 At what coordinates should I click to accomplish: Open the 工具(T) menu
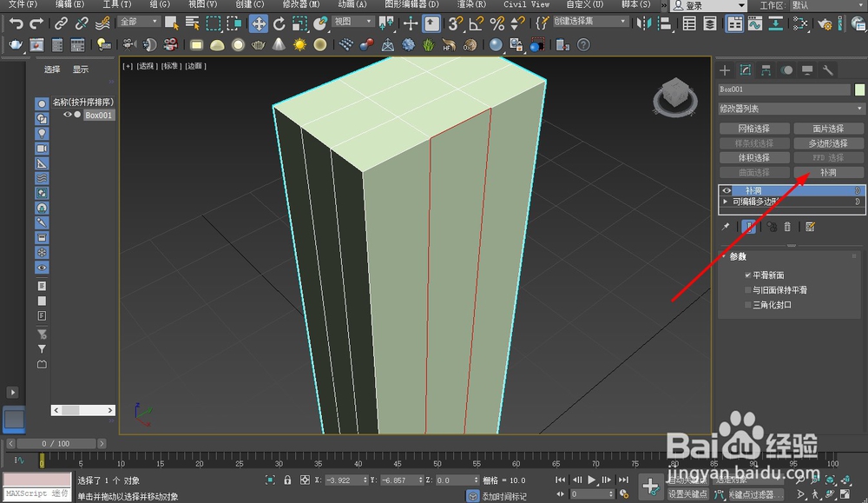pos(117,4)
